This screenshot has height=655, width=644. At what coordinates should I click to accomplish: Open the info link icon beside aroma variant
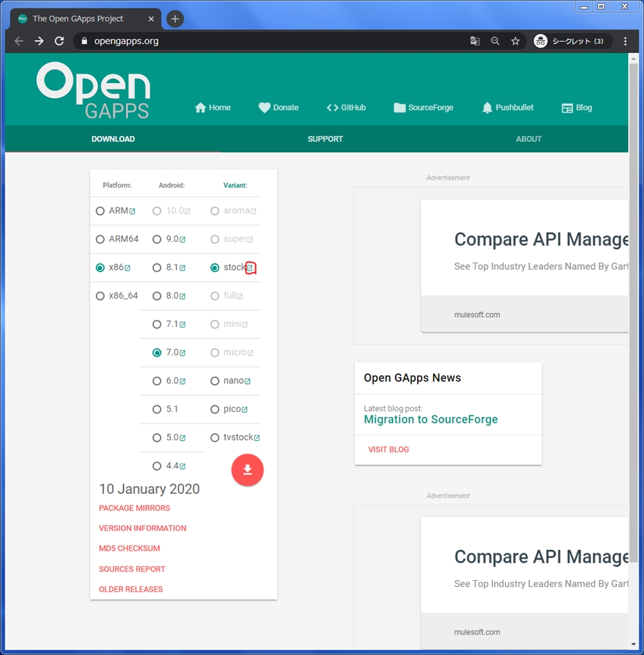[x=253, y=211]
